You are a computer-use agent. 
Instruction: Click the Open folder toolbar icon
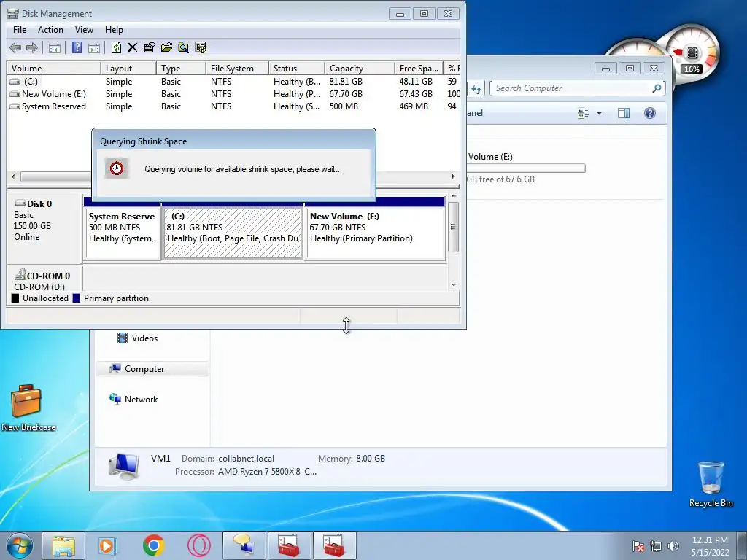pyautogui.click(x=166, y=47)
